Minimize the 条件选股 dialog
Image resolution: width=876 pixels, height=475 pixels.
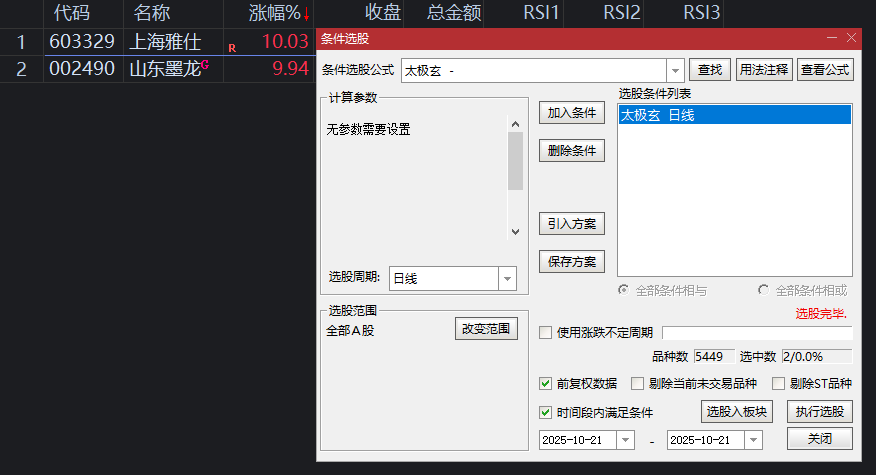(831, 38)
